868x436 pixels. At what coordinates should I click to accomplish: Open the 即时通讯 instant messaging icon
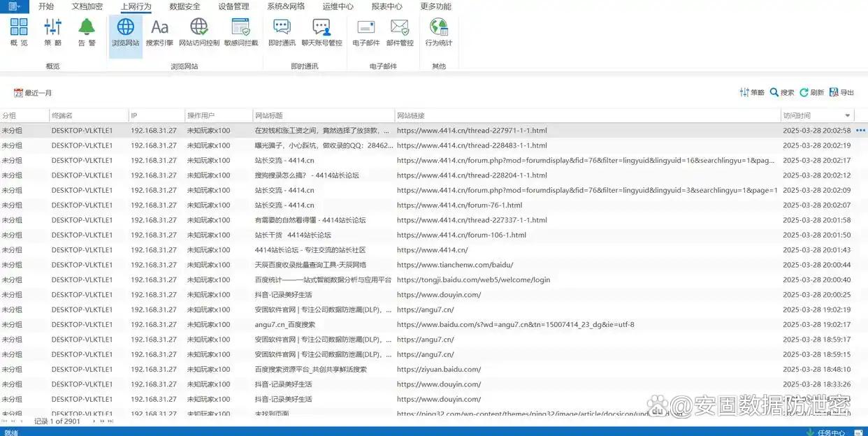tap(282, 32)
